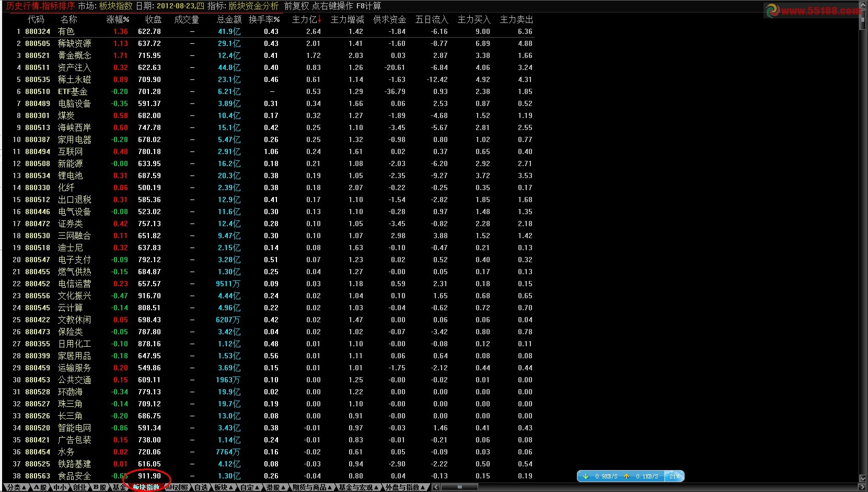Click the green download speed arrow
This screenshot has width=868, height=492.
[586, 476]
